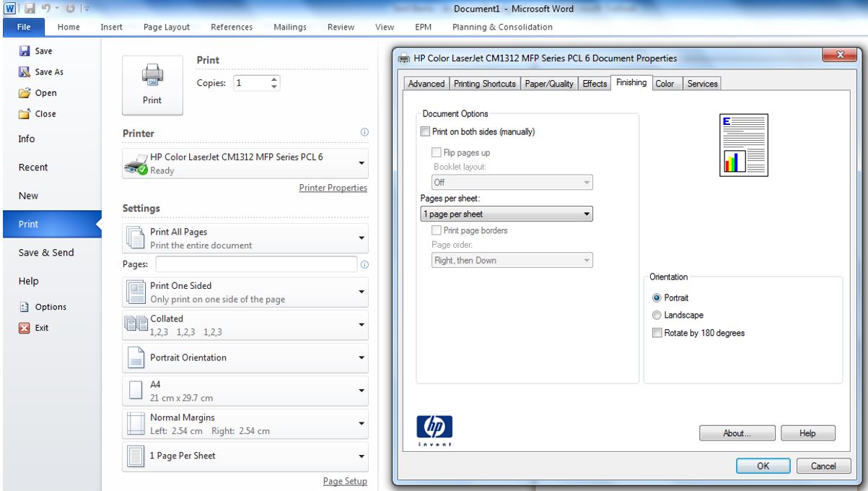Click the Save As icon
868x491 pixels.
click(x=25, y=72)
